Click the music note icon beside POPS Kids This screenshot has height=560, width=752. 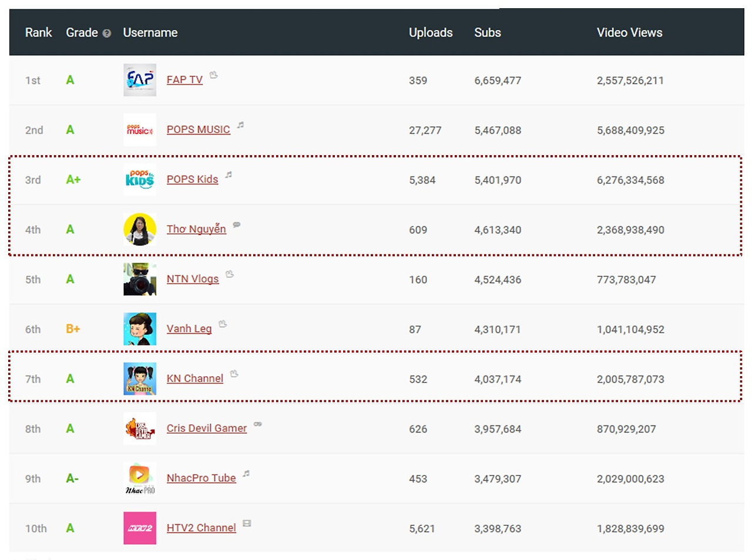pyautogui.click(x=229, y=175)
